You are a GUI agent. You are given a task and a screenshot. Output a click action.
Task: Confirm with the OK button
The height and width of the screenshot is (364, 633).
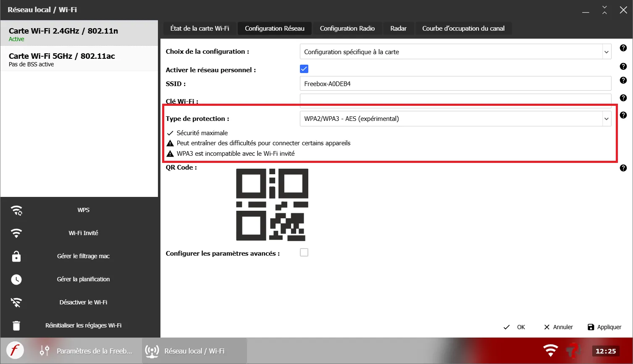click(x=514, y=327)
